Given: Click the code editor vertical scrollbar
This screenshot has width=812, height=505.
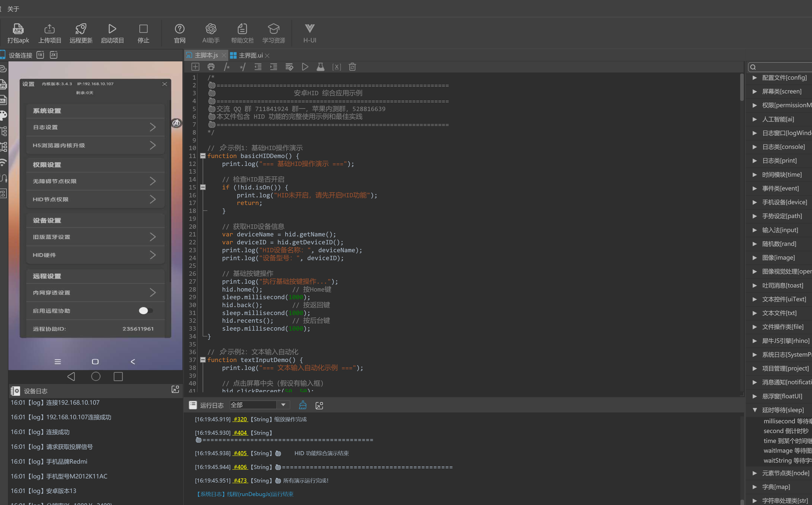Looking at the screenshot, I should 742,88.
